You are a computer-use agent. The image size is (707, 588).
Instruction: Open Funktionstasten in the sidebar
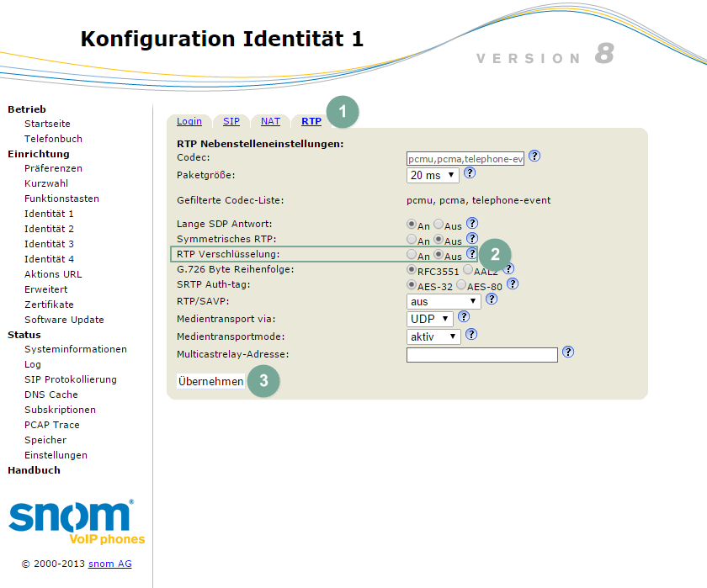[x=61, y=199]
